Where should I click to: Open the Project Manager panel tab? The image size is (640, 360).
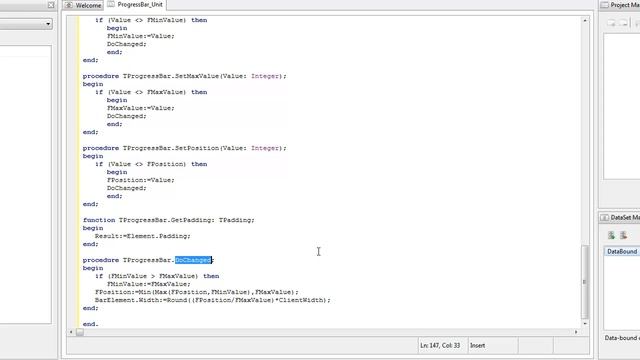click(620, 5)
